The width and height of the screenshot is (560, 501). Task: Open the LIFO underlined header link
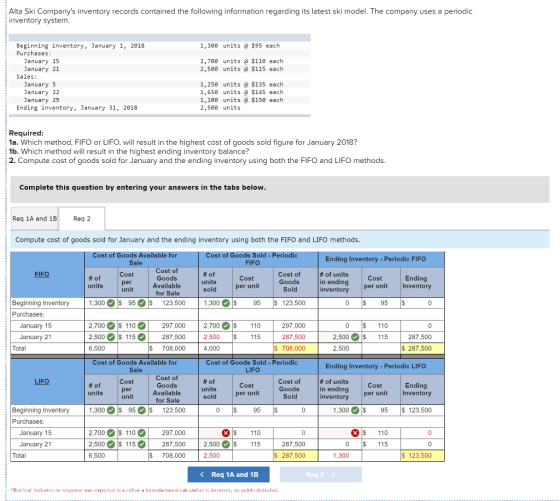(x=42, y=381)
